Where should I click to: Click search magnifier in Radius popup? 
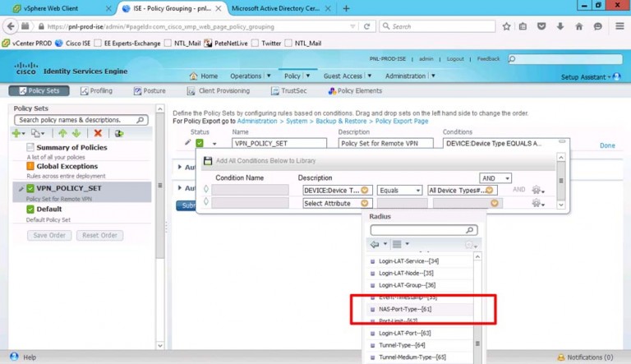[x=470, y=230]
